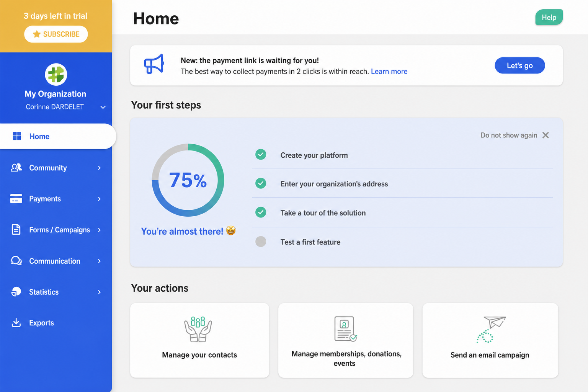
Task: Click the Do not show again link
Action: [x=509, y=135]
